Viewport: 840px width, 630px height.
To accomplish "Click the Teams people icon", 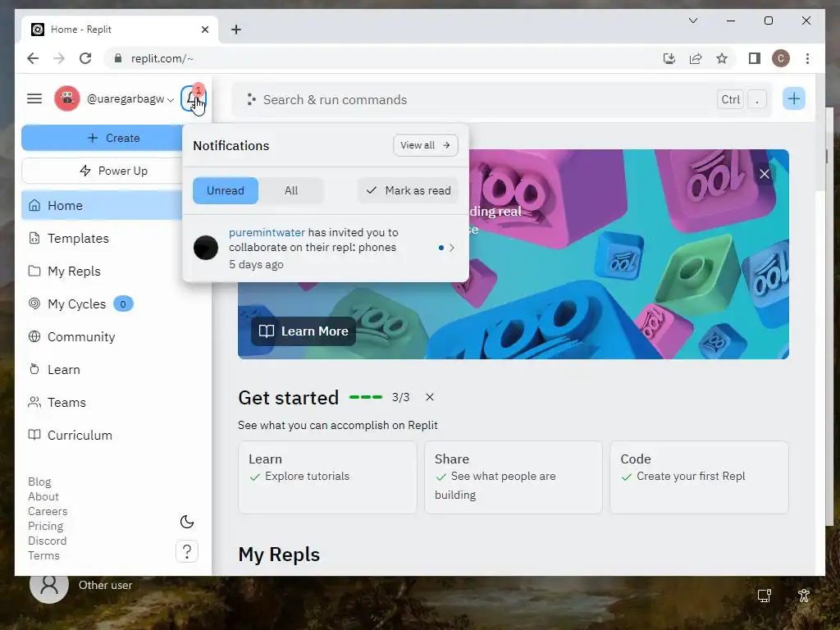I will [x=34, y=402].
